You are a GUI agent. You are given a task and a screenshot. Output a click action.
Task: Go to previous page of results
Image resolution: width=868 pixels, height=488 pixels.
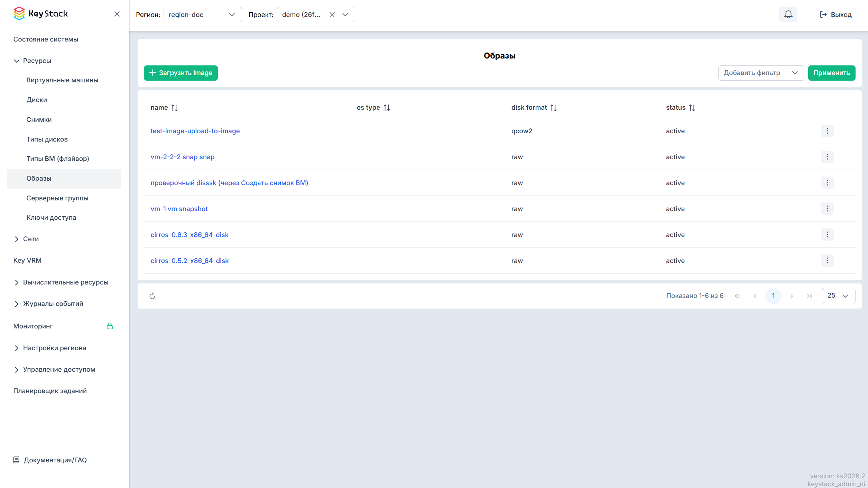pos(755,296)
